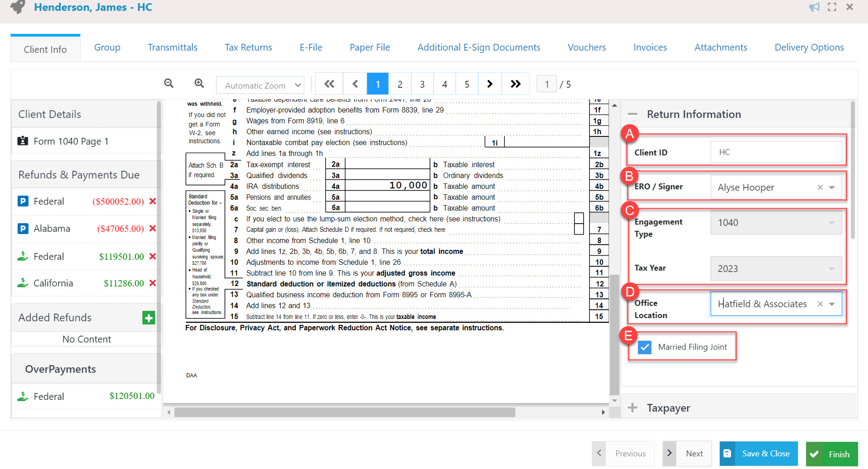The height and width of the screenshot is (469, 868).
Task: Remove the California refund entry
Action: coord(153,283)
